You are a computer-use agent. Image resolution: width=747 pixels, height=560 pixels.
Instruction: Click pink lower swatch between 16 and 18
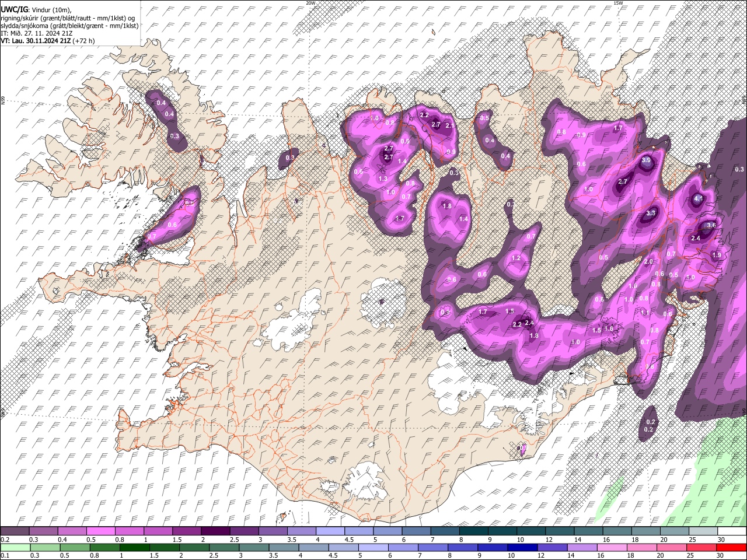(x=612, y=548)
